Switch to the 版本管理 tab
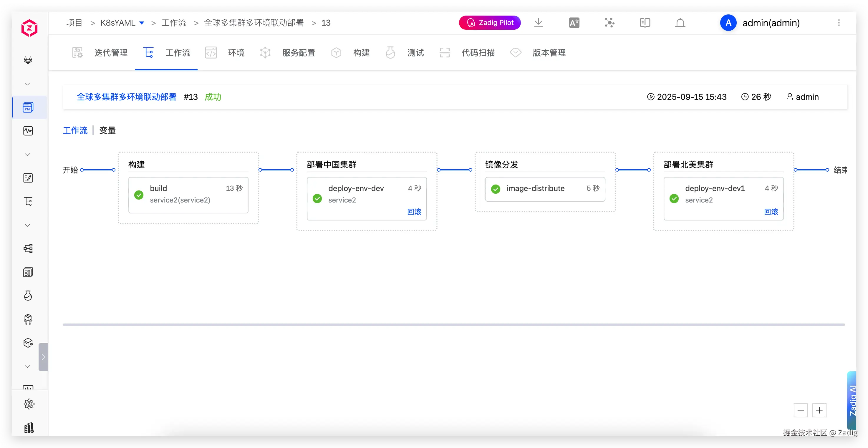 point(549,53)
